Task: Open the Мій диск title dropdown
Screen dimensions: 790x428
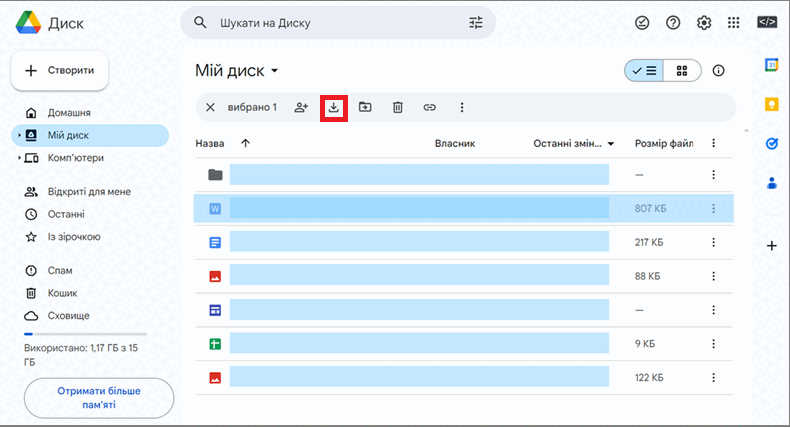Action: click(x=275, y=71)
